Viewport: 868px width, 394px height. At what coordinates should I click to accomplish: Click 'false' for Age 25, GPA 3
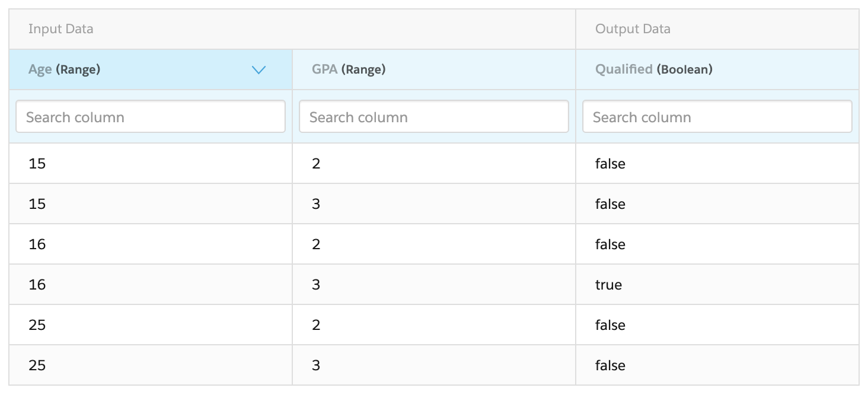pyautogui.click(x=610, y=365)
